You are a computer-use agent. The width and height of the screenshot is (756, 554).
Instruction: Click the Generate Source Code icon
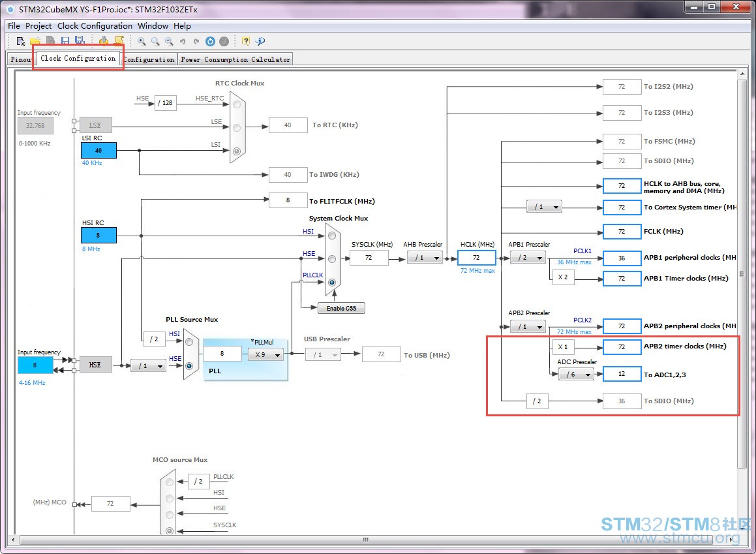click(x=104, y=41)
